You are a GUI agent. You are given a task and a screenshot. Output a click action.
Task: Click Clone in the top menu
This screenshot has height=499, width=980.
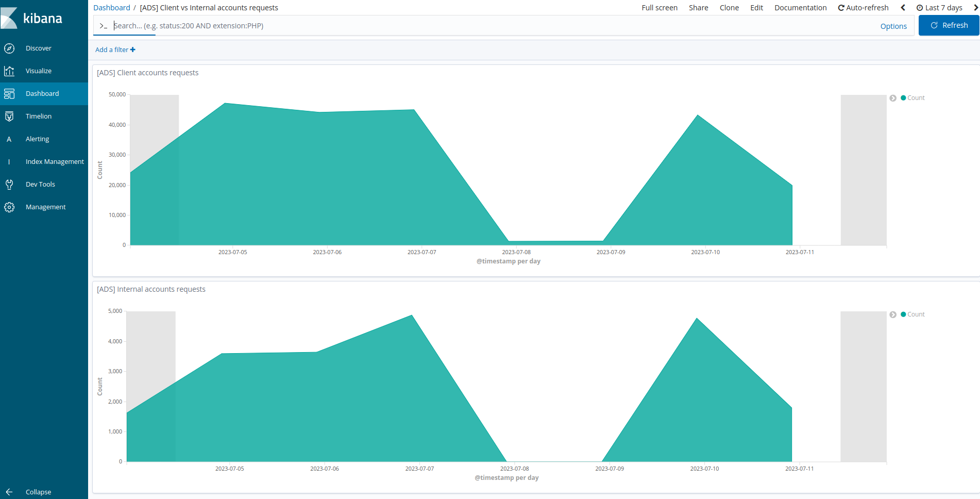[729, 8]
